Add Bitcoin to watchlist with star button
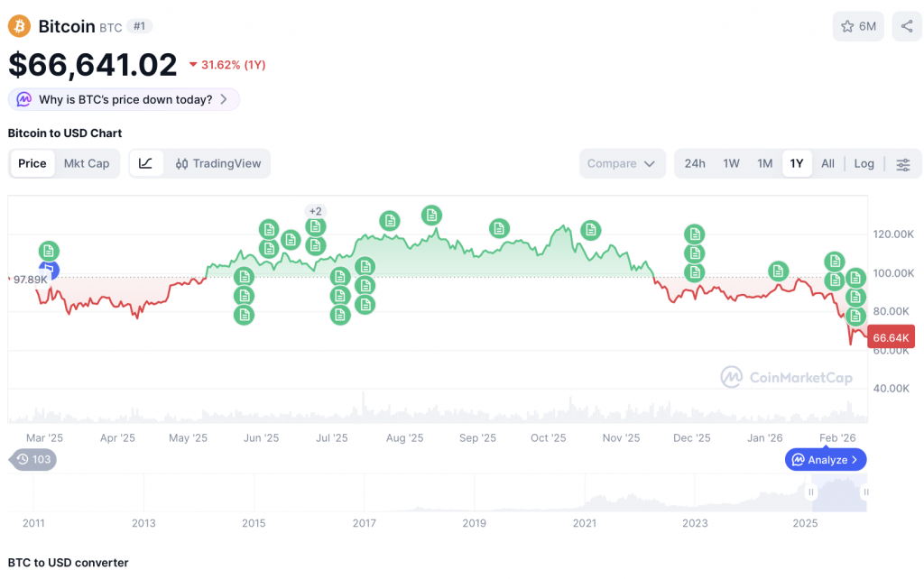The width and height of the screenshot is (924, 579). (858, 26)
